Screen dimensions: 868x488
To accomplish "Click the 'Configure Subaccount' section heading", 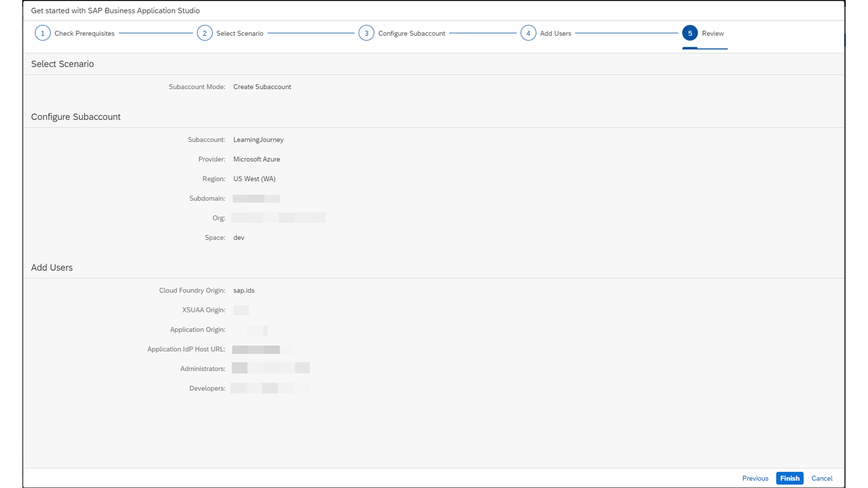I will [76, 117].
